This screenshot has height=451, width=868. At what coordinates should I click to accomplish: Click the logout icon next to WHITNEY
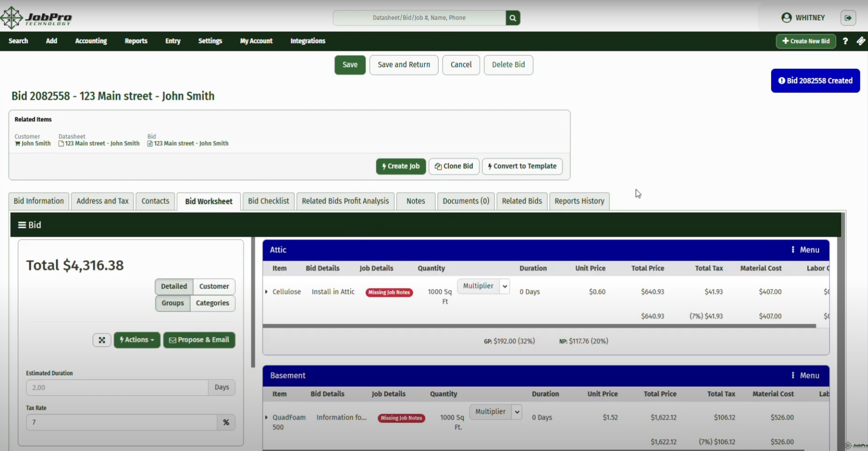(x=849, y=17)
